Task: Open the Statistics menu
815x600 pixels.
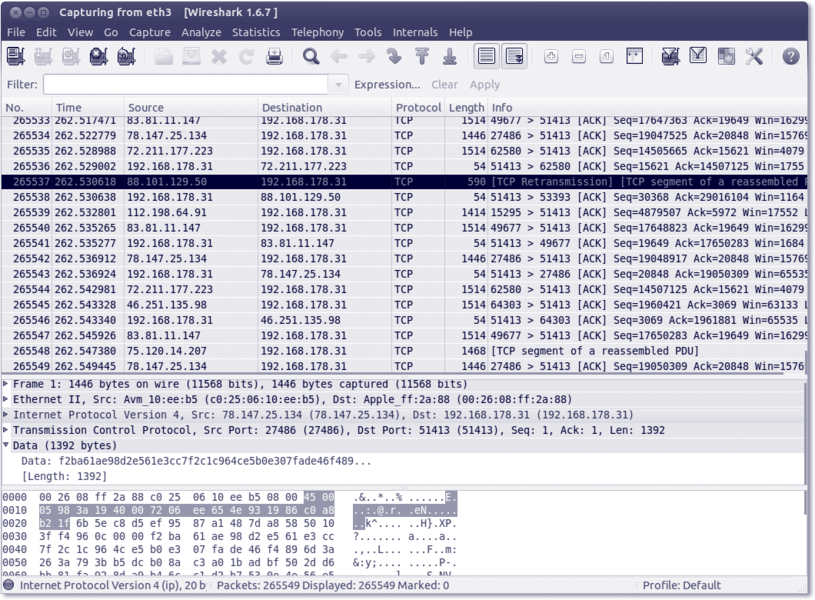Action: [x=256, y=32]
